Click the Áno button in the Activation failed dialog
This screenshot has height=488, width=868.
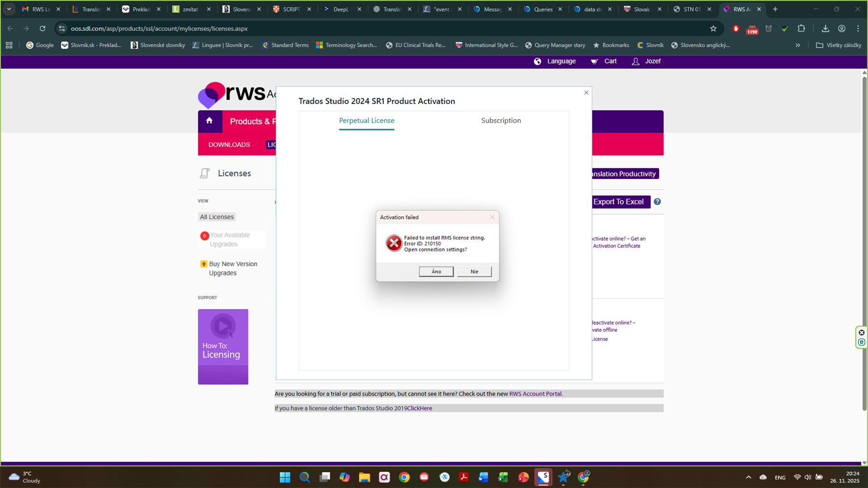coord(435,271)
